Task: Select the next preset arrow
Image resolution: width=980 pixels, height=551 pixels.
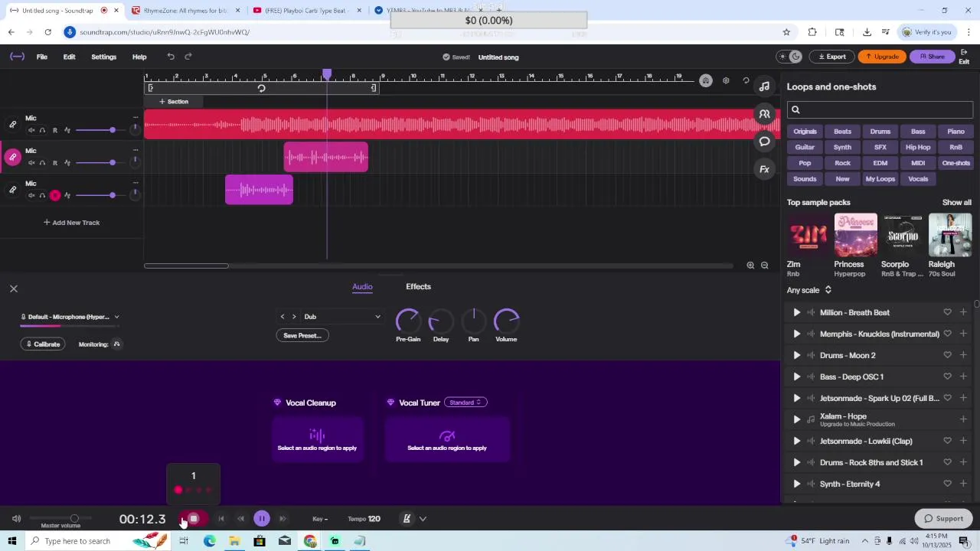Action: pos(294,317)
